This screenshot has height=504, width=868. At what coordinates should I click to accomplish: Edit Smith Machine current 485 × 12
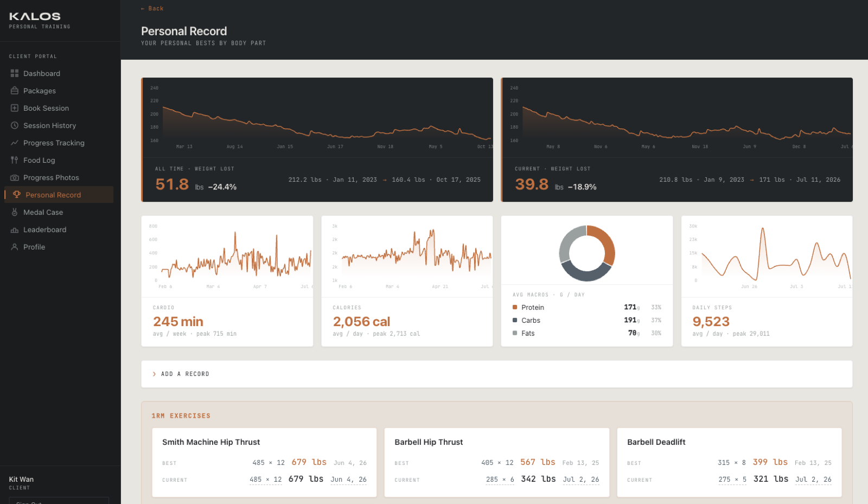[266, 480]
